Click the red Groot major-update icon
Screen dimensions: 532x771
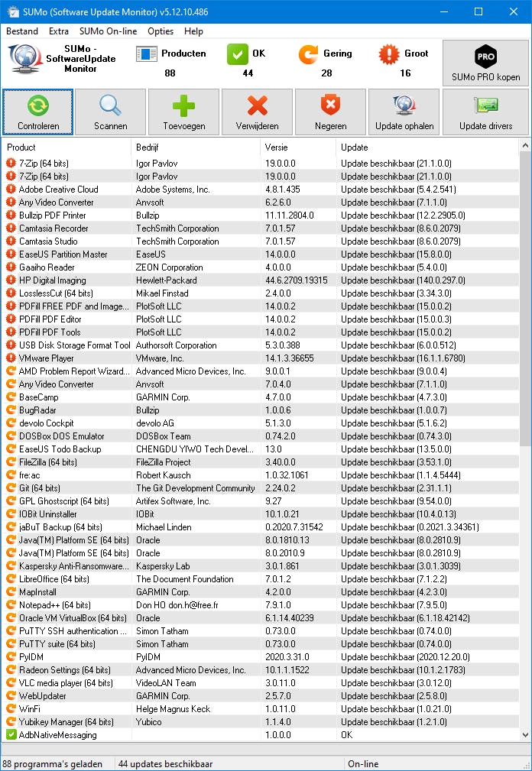[389, 54]
